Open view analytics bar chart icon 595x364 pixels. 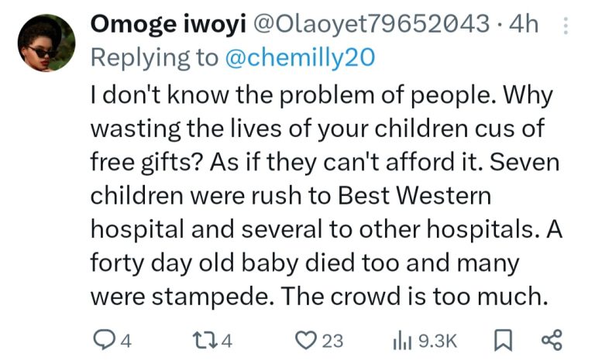402,340
